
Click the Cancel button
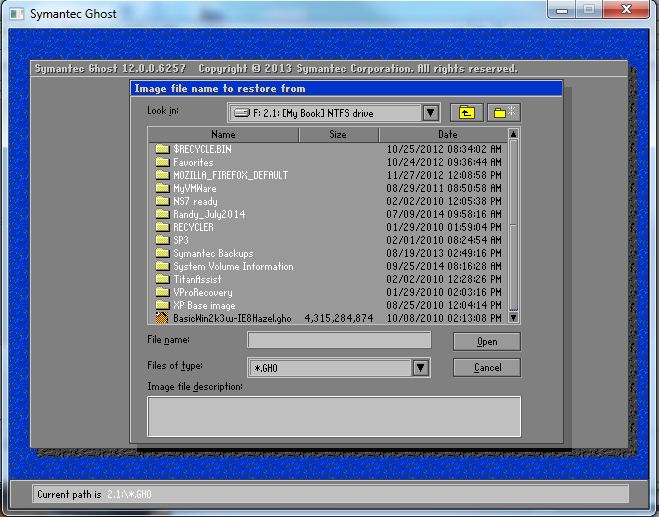click(487, 368)
